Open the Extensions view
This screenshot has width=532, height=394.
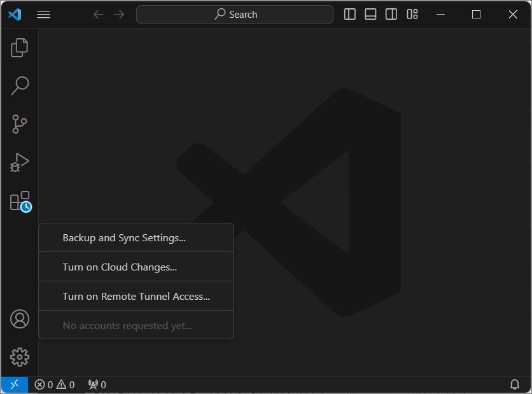click(x=20, y=202)
